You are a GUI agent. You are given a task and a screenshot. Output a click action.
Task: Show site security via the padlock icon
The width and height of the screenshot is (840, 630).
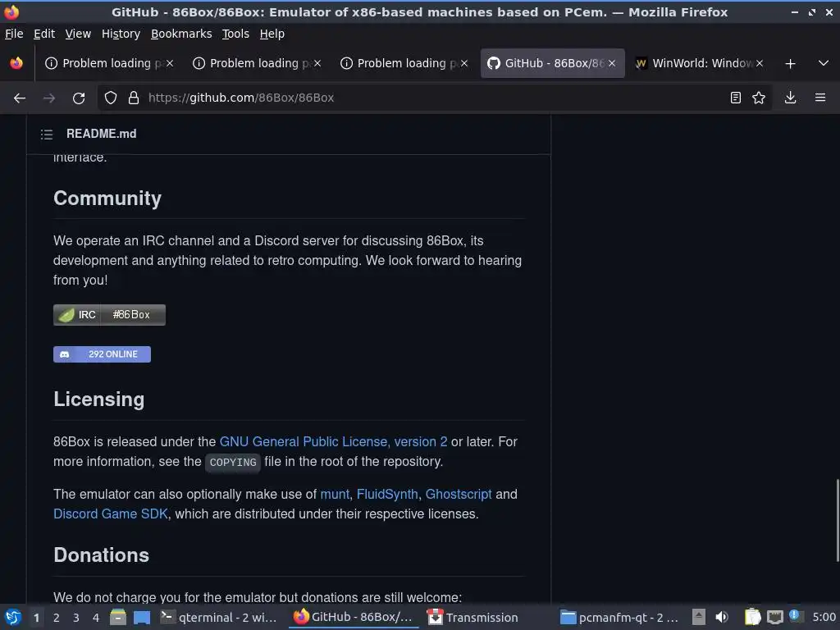(134, 98)
